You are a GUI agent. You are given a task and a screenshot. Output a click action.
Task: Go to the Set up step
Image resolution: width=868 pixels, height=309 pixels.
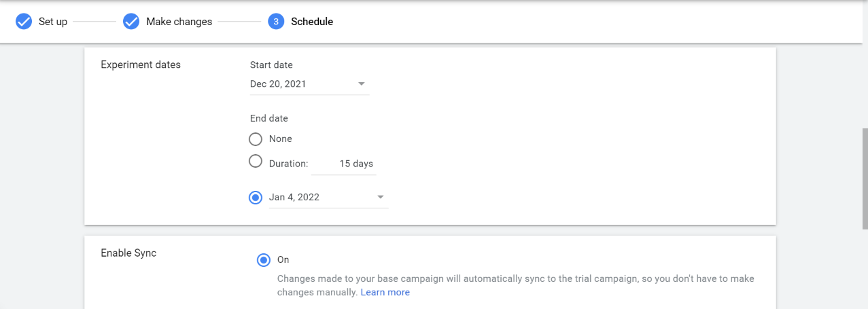click(x=53, y=22)
